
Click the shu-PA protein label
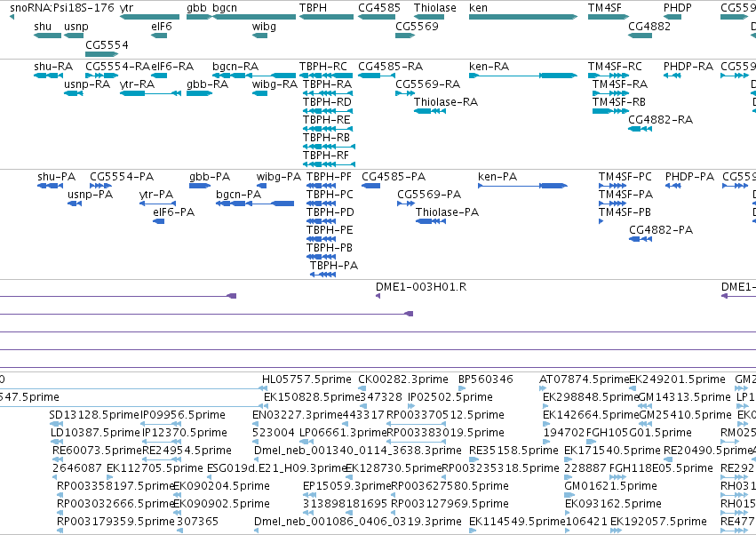point(56,177)
